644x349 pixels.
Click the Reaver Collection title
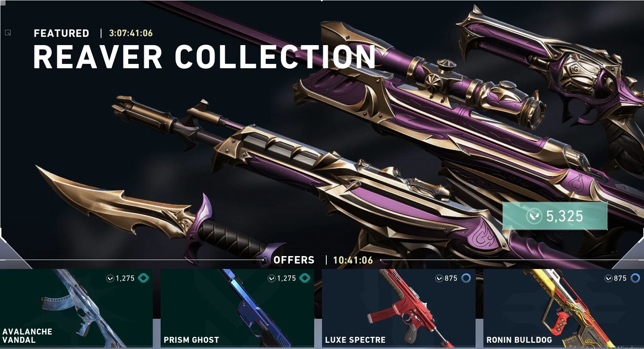204,57
